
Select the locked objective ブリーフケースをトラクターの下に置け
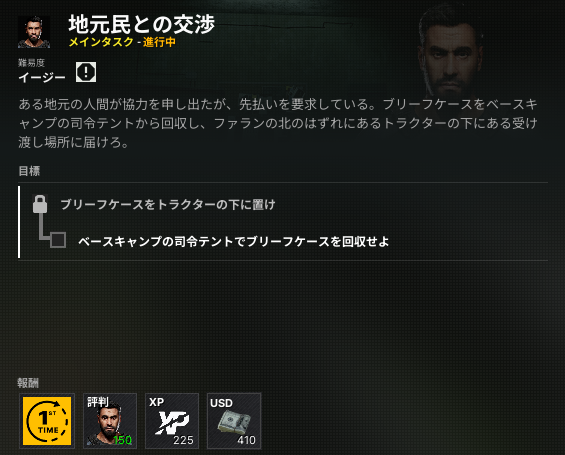click(x=168, y=204)
